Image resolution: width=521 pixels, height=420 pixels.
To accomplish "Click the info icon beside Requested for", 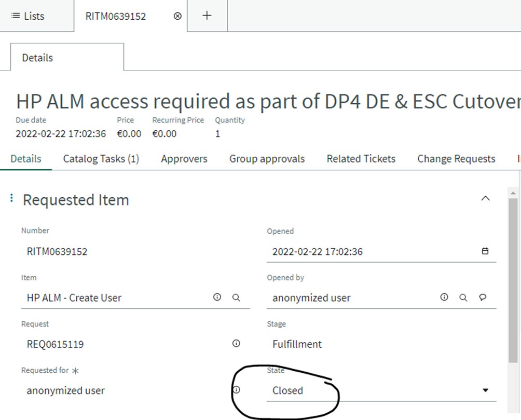I will click(x=236, y=389).
